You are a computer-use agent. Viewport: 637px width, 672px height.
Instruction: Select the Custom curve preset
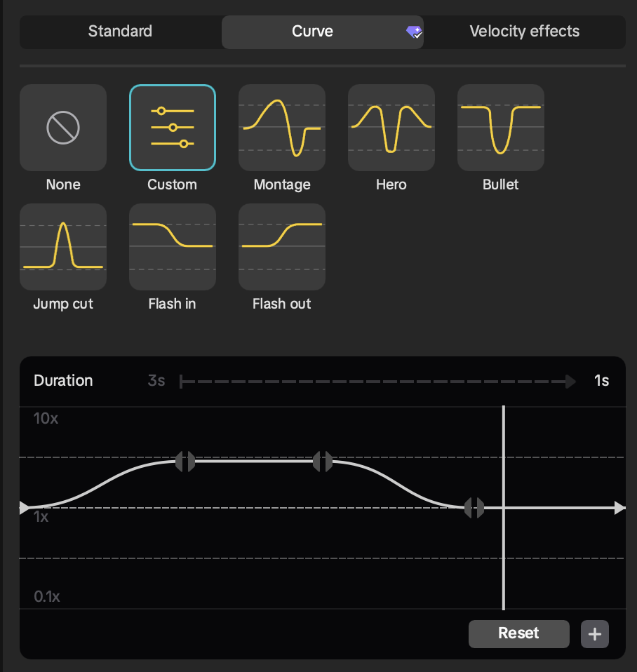[173, 128]
